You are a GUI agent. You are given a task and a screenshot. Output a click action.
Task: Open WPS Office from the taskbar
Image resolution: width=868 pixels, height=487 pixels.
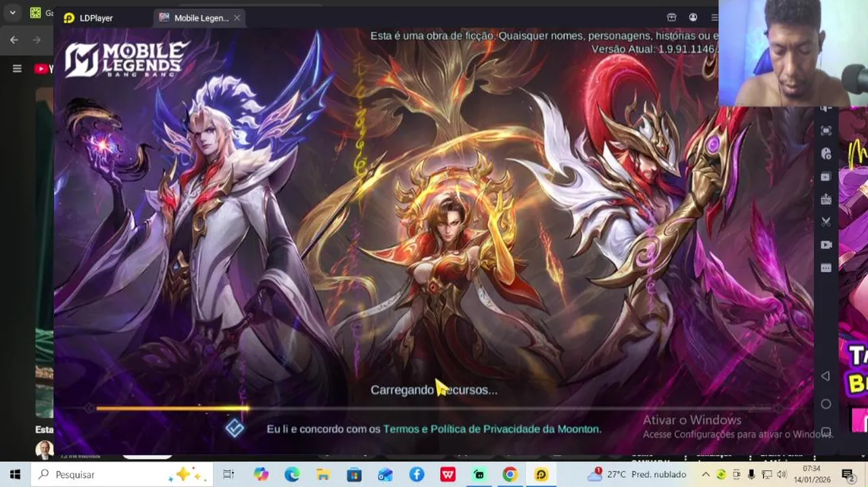click(x=448, y=474)
